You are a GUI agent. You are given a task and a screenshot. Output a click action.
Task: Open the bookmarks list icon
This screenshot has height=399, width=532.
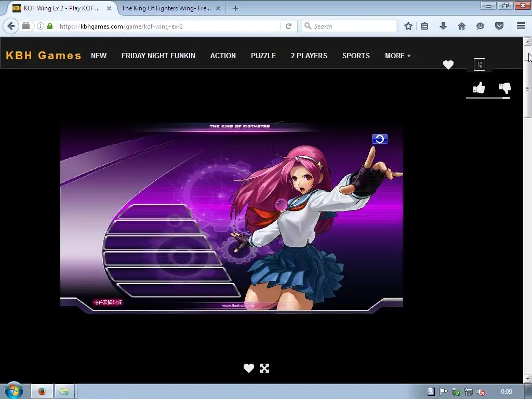(424, 26)
